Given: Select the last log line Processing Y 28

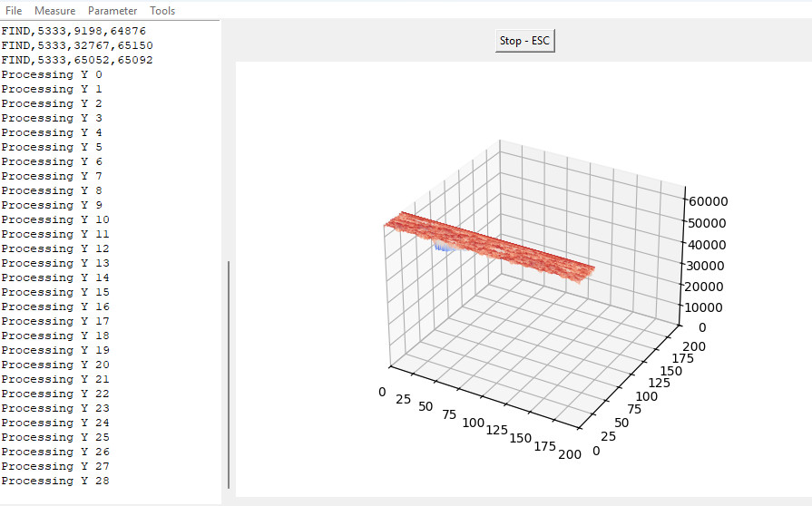Looking at the screenshot, I should point(55,481).
